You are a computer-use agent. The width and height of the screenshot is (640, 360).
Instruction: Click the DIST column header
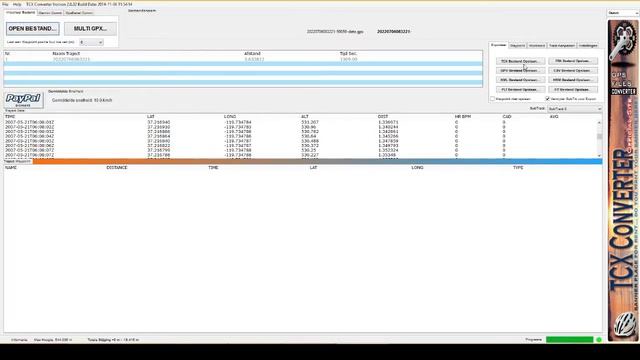pos(383,117)
